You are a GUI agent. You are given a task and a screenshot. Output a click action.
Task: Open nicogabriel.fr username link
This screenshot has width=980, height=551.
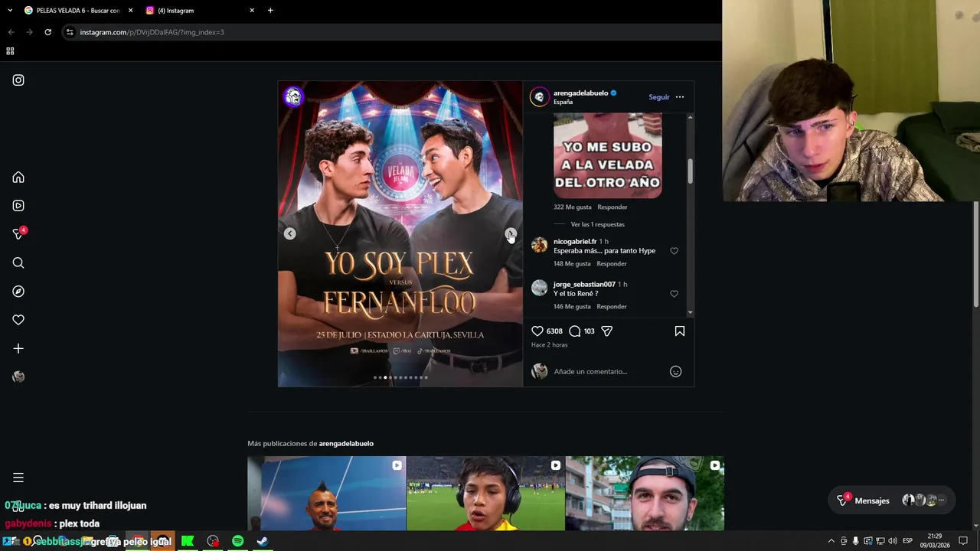pos(575,241)
